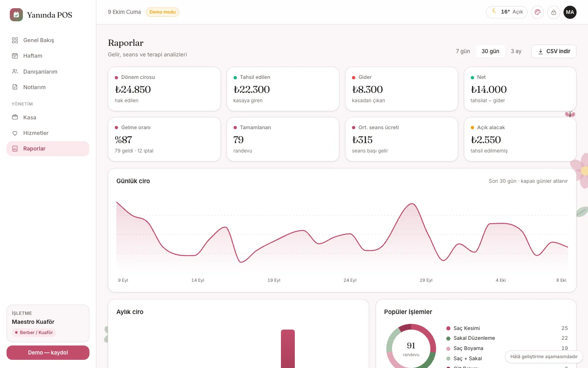Image resolution: width=588 pixels, height=368 pixels.
Task: Select the 7 gün range
Action: point(463,51)
